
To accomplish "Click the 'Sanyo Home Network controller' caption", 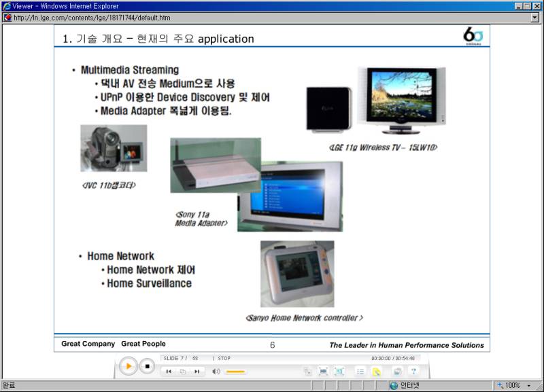I will (304, 318).
